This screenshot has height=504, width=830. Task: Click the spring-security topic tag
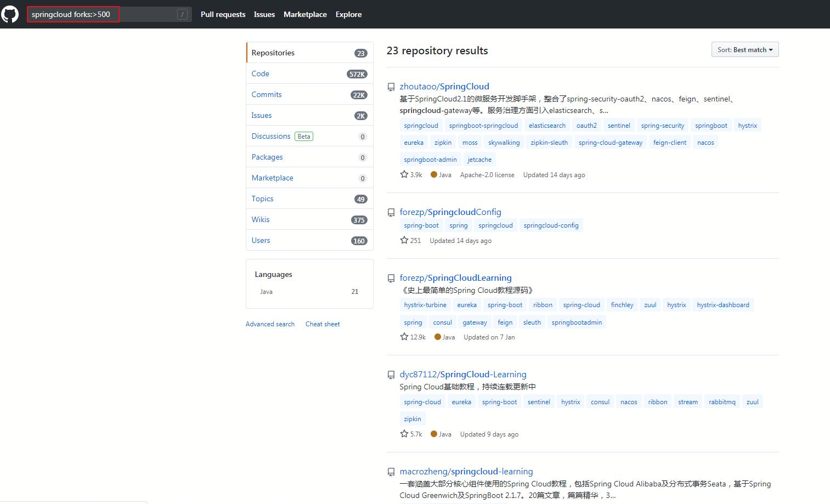(663, 126)
